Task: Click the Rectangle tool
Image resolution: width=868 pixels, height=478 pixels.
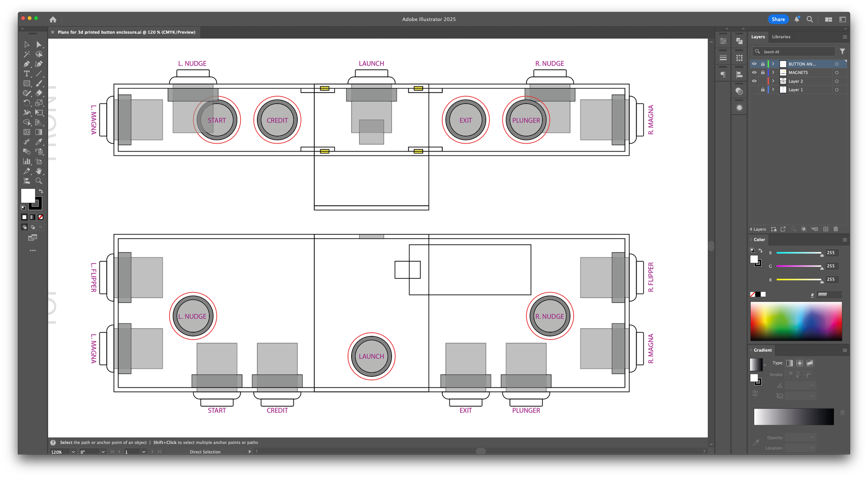Action: [x=27, y=83]
